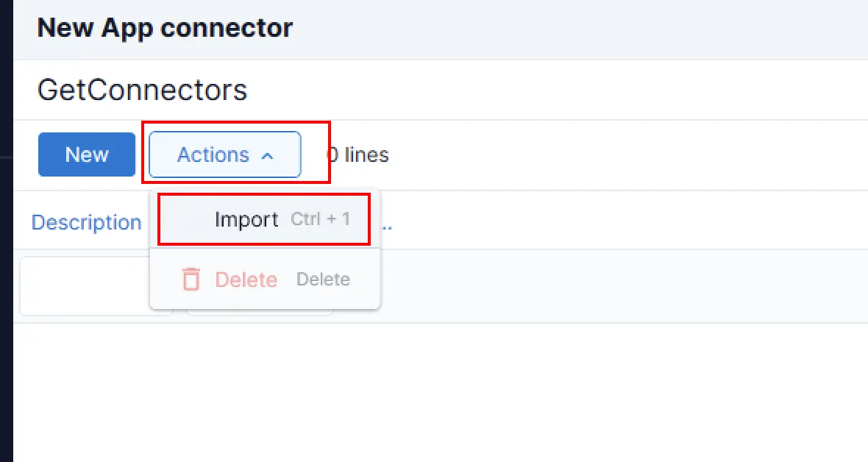Click the empty list area below filters
Image resolution: width=868 pixels, height=462 pixels.
click(441, 390)
